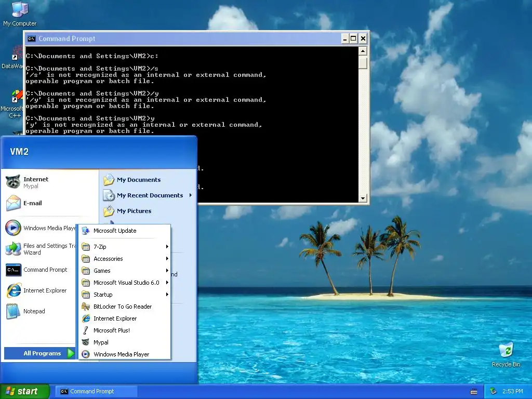532x399 pixels.
Task: Click All Programs label
Action: click(x=42, y=353)
